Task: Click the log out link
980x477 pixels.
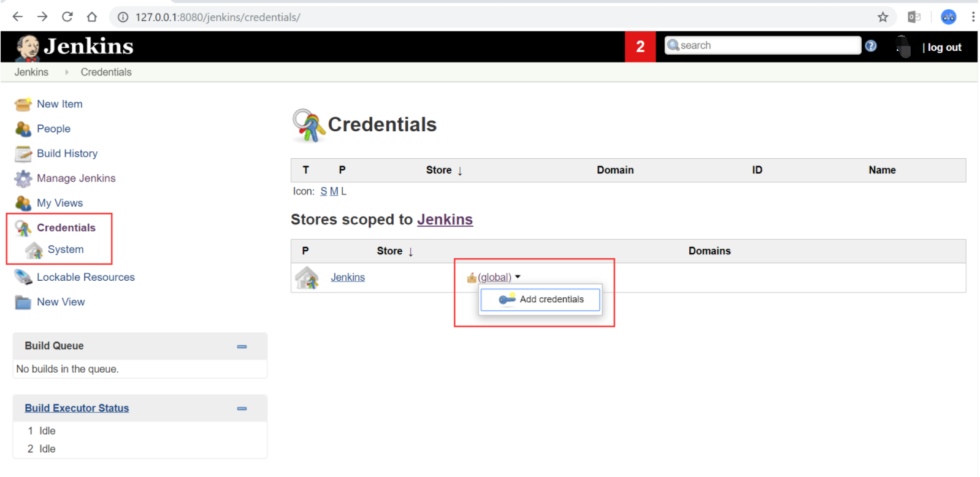Action: point(944,47)
